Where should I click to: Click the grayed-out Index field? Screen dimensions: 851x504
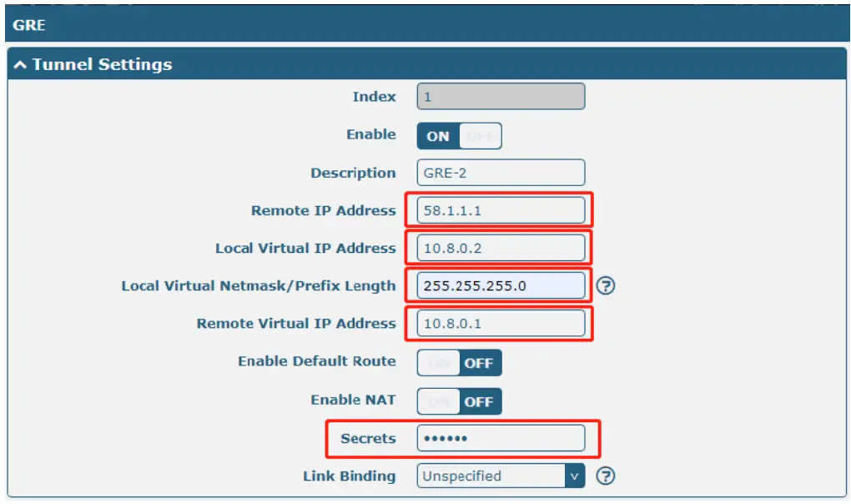coord(500,97)
